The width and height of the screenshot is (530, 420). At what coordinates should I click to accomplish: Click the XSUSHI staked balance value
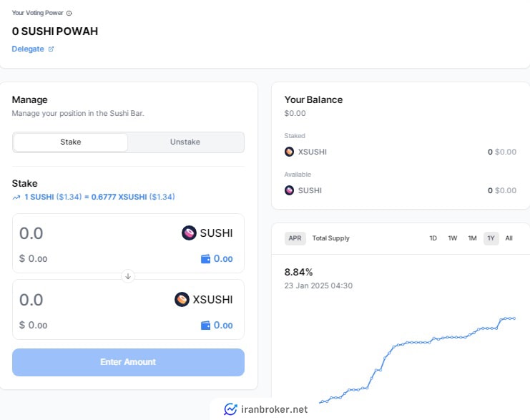[x=502, y=152]
